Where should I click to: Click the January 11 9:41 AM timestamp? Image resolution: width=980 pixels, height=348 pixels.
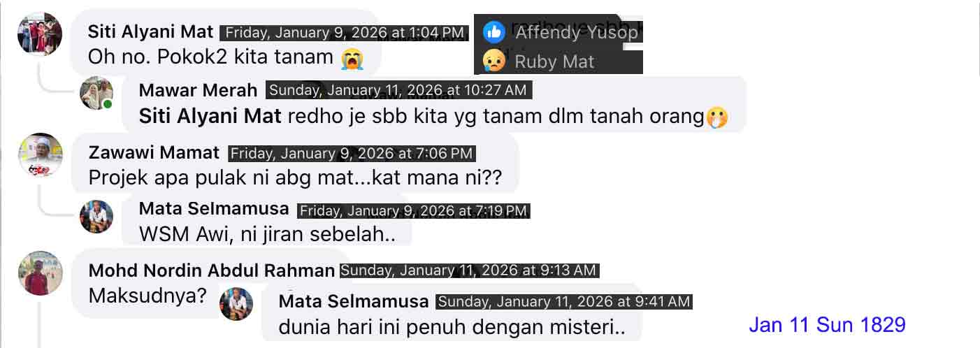[x=563, y=302]
